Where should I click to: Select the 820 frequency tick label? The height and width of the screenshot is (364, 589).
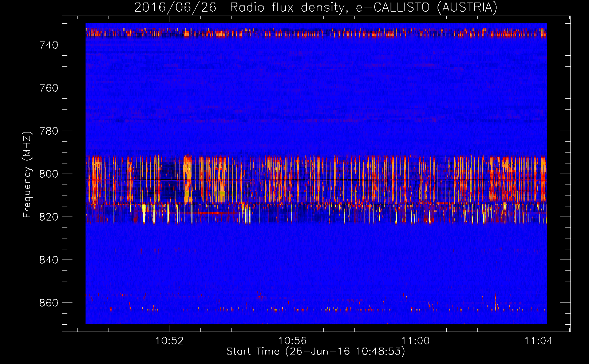pyautogui.click(x=49, y=217)
